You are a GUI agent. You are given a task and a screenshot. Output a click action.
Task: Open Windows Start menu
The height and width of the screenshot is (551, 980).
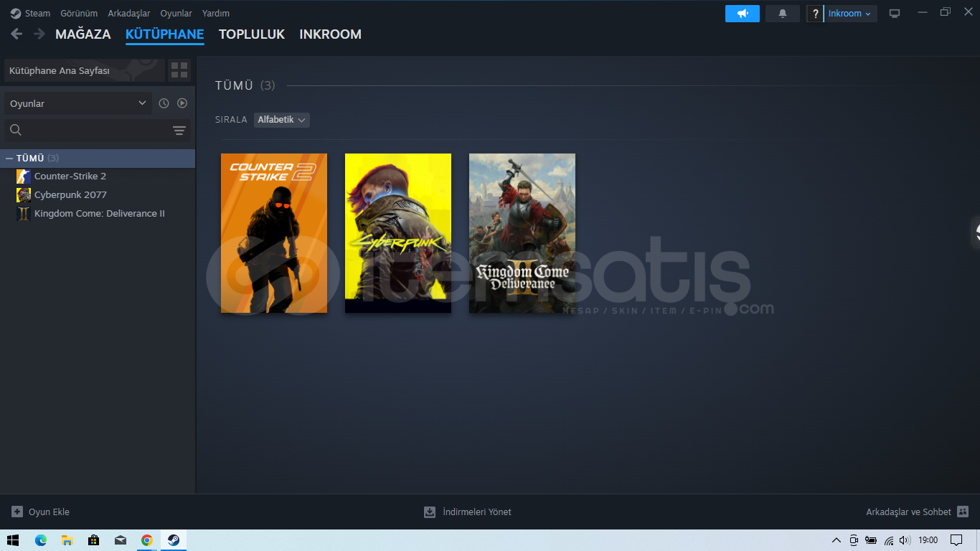click(x=13, y=540)
